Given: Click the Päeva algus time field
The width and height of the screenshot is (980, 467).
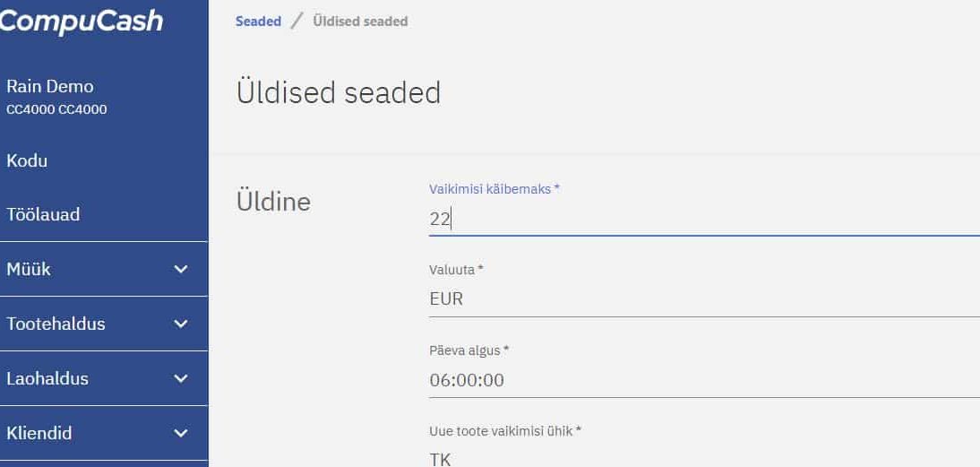Looking at the screenshot, I should click(699, 380).
